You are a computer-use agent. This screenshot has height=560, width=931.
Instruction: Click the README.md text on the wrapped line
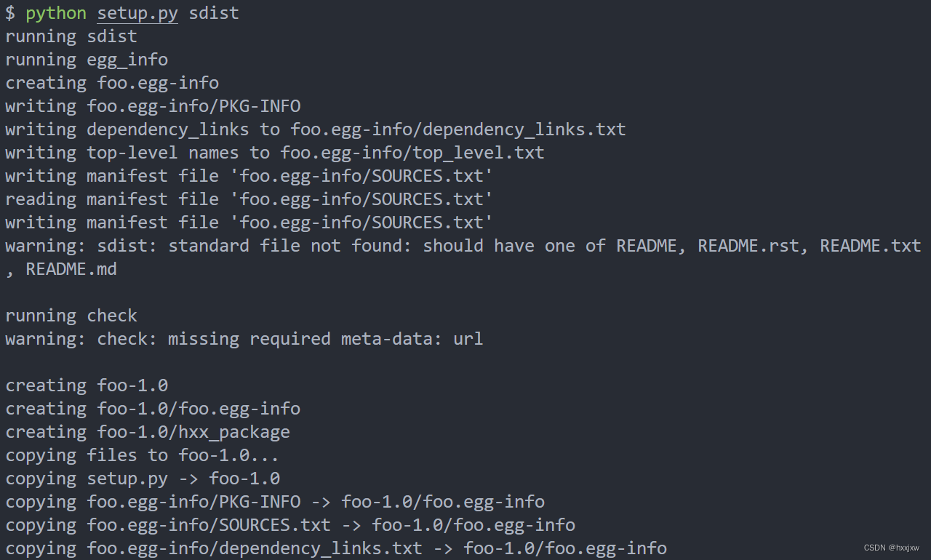tap(71, 269)
